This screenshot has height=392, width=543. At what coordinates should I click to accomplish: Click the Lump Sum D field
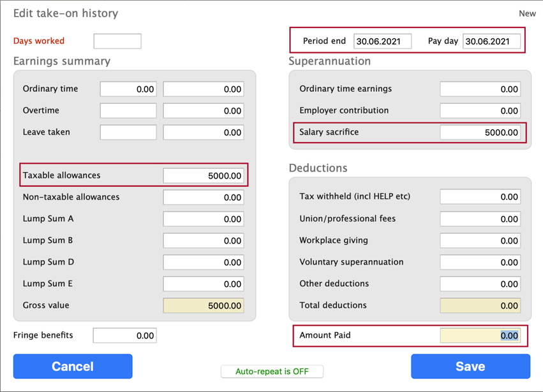coord(204,262)
